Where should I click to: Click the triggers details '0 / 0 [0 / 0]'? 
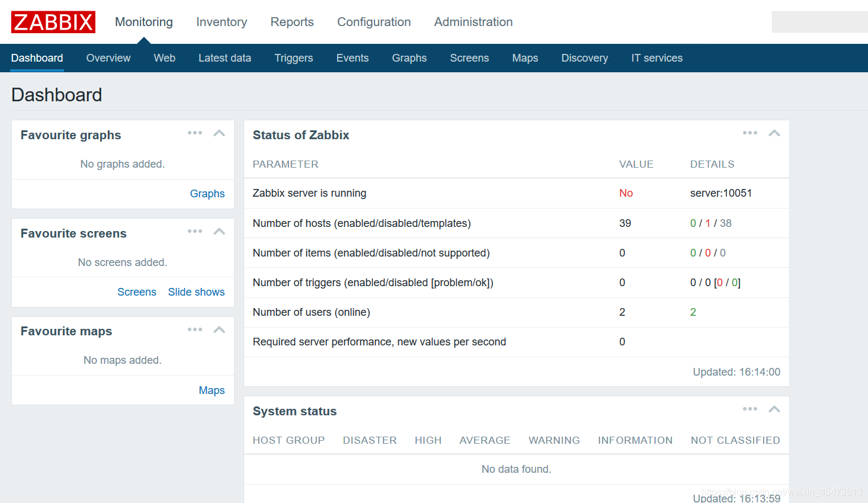pyautogui.click(x=715, y=283)
